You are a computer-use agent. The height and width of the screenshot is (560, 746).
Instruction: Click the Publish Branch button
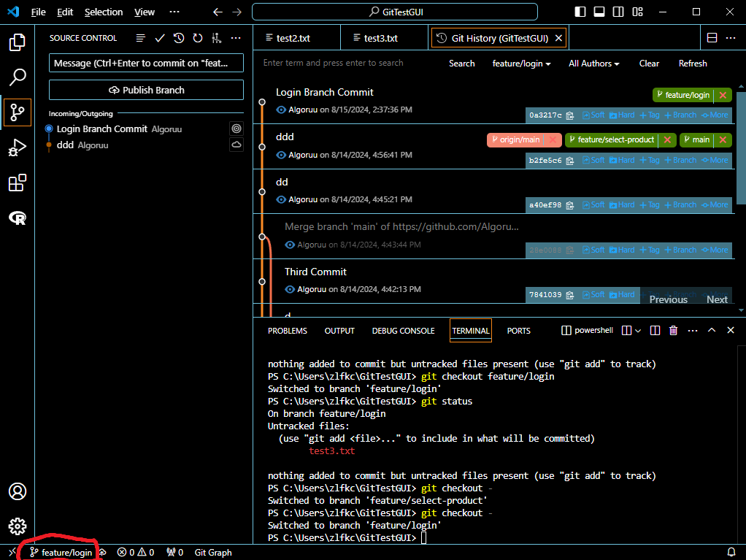[147, 90]
